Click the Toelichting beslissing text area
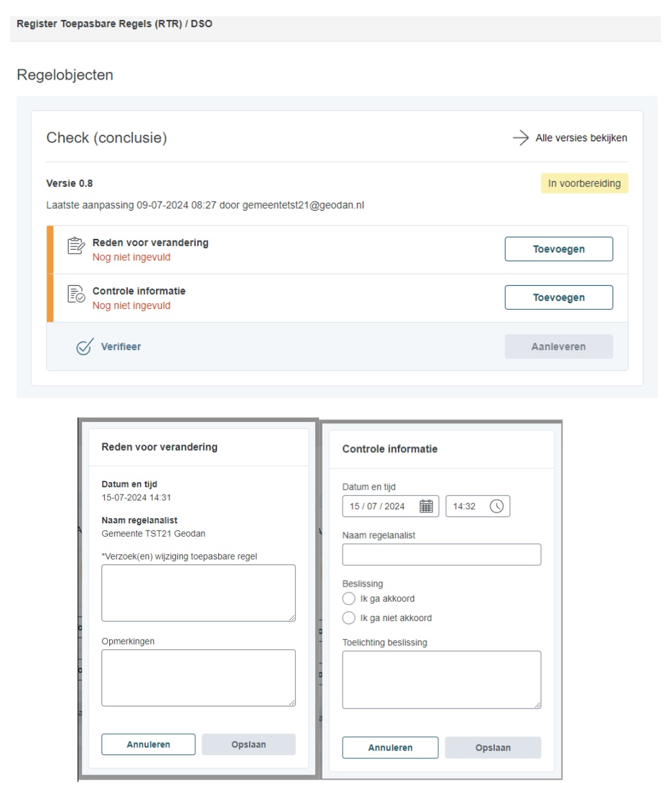This screenshot has height=795, width=672. [x=442, y=679]
